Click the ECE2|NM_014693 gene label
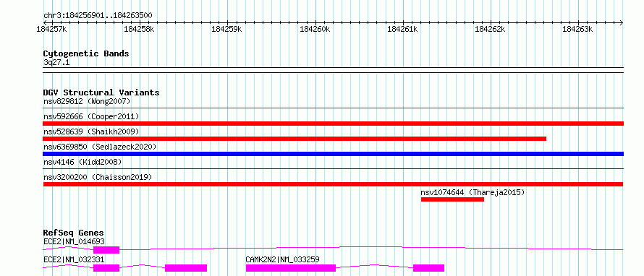This screenshot has height=276, width=644. 74,241
